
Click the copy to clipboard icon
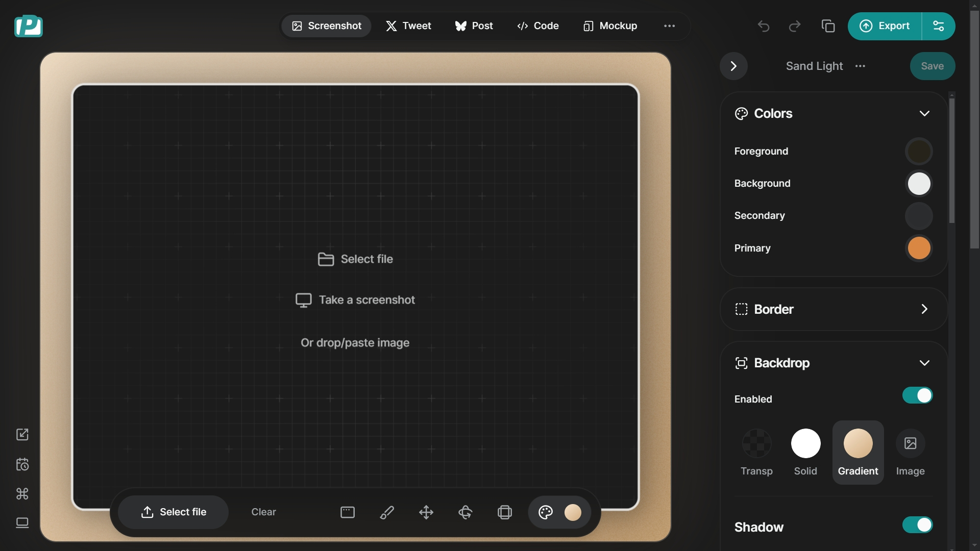pos(828,26)
